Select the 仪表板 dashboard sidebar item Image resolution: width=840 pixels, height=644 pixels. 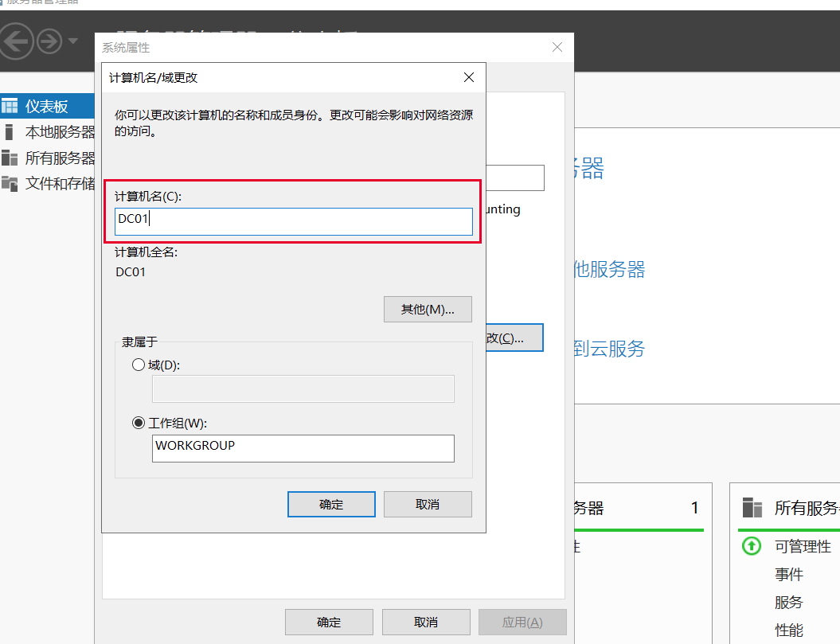(46, 106)
